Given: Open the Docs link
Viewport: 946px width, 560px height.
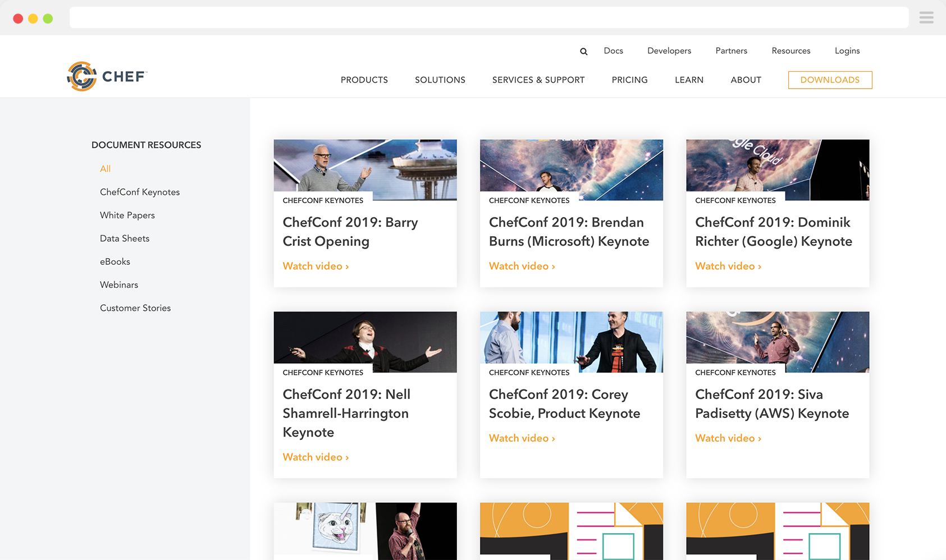Looking at the screenshot, I should pos(613,51).
